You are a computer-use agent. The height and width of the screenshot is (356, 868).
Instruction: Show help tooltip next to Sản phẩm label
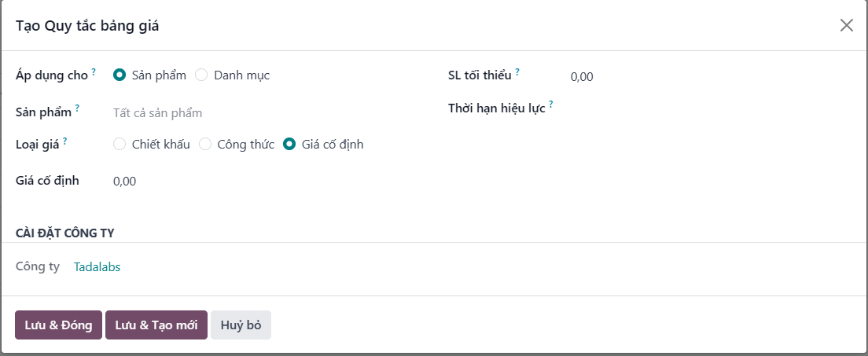point(77,108)
